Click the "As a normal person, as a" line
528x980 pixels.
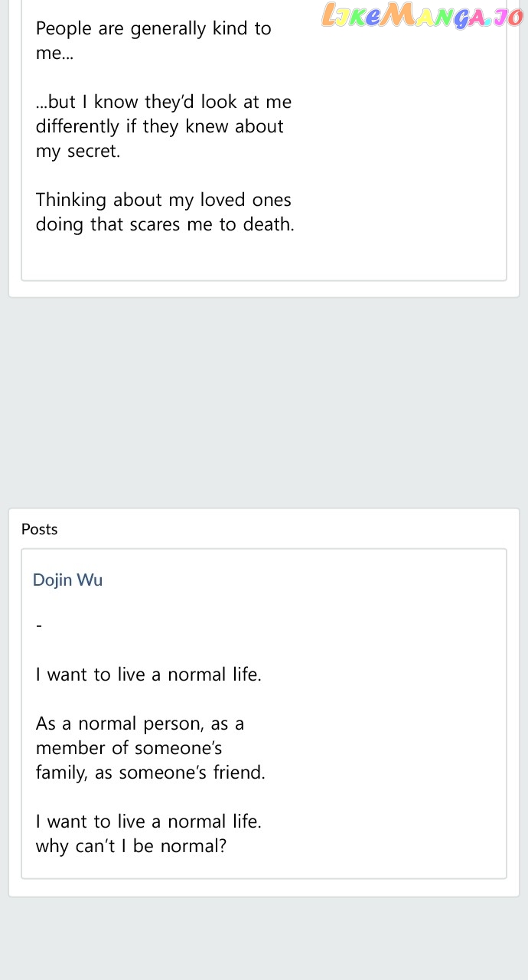point(140,724)
